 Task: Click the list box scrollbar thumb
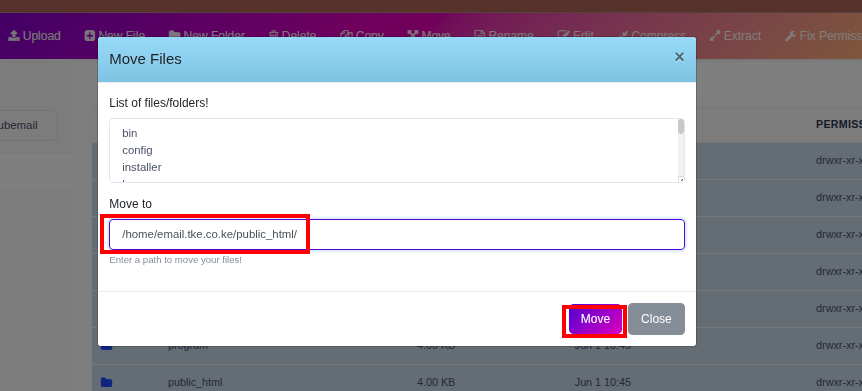click(681, 126)
